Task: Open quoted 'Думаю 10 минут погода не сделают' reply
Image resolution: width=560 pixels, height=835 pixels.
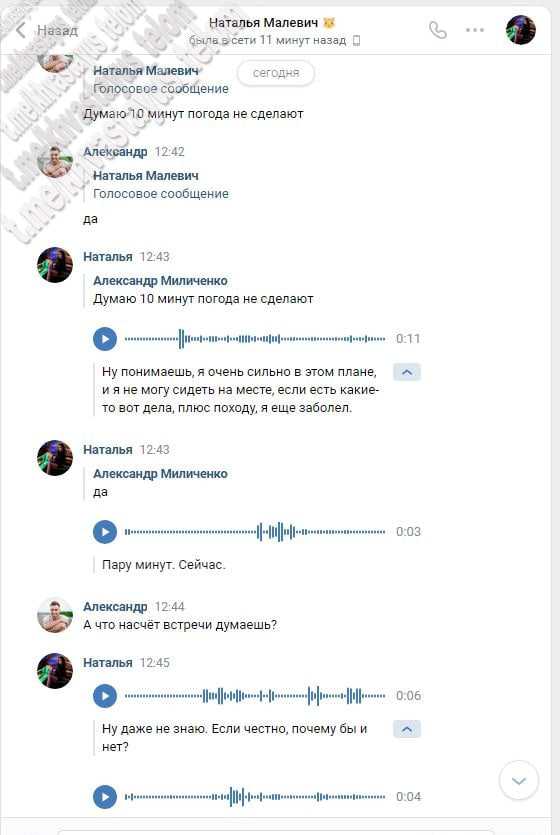Action: pos(203,290)
